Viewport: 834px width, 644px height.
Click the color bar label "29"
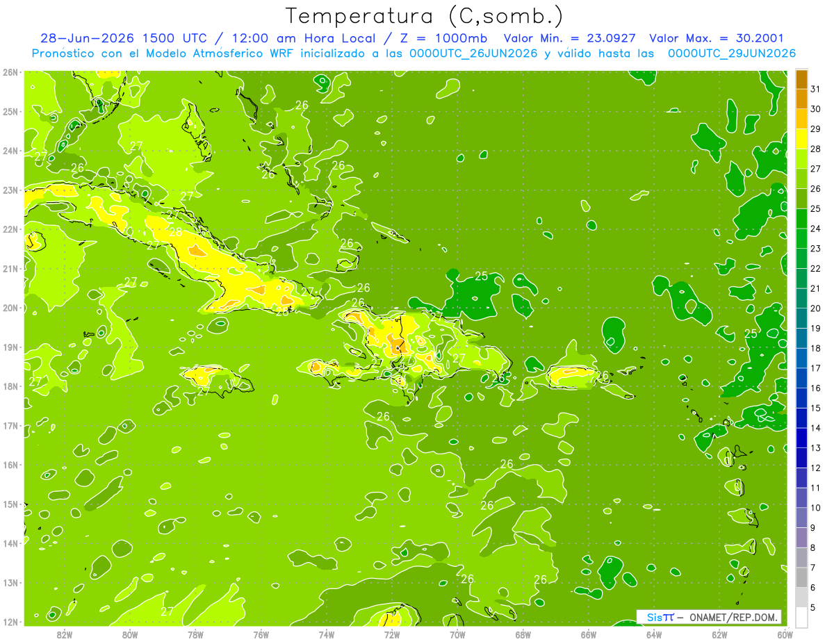coord(815,129)
